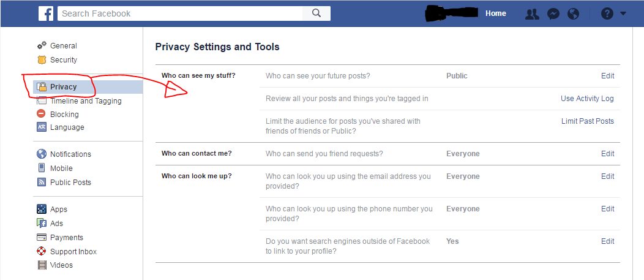Image resolution: width=644 pixels, height=280 pixels.
Task: Click the red Blocking icon
Action: (x=42, y=114)
